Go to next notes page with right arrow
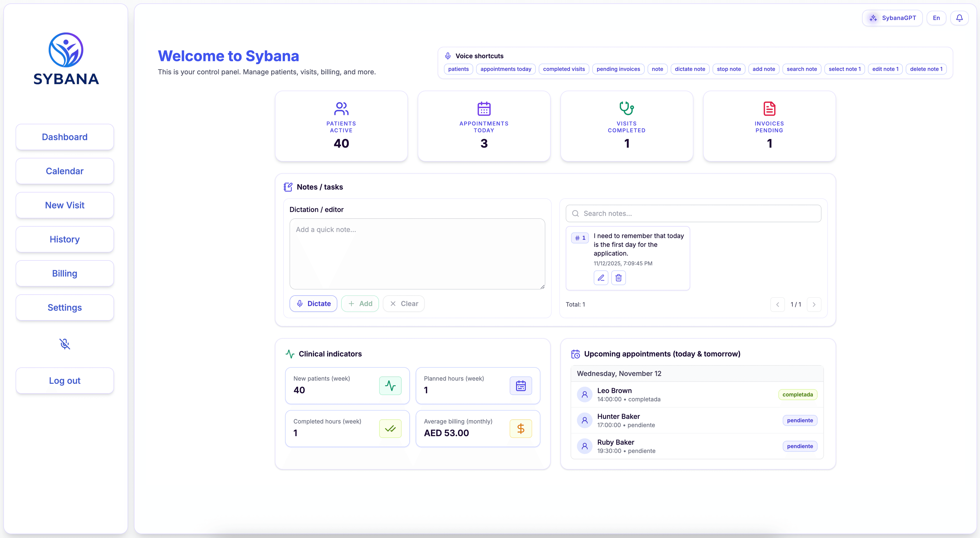 (814, 304)
